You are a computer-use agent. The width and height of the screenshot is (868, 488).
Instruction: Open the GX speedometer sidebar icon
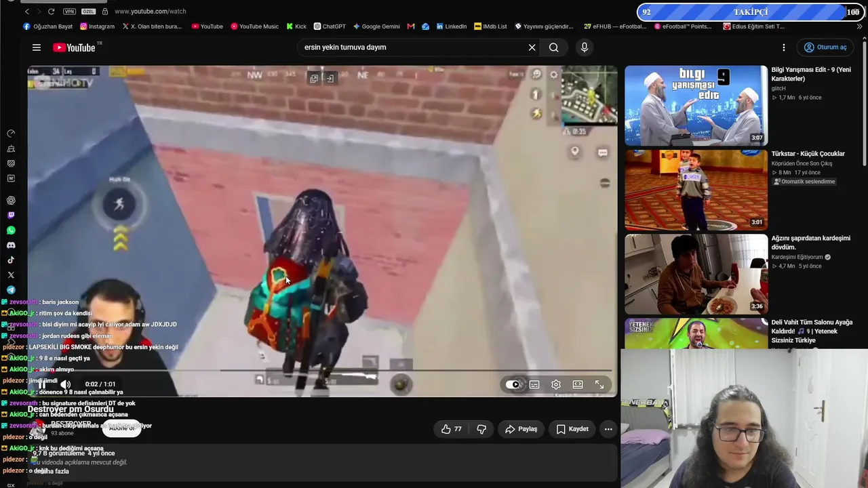point(11,134)
